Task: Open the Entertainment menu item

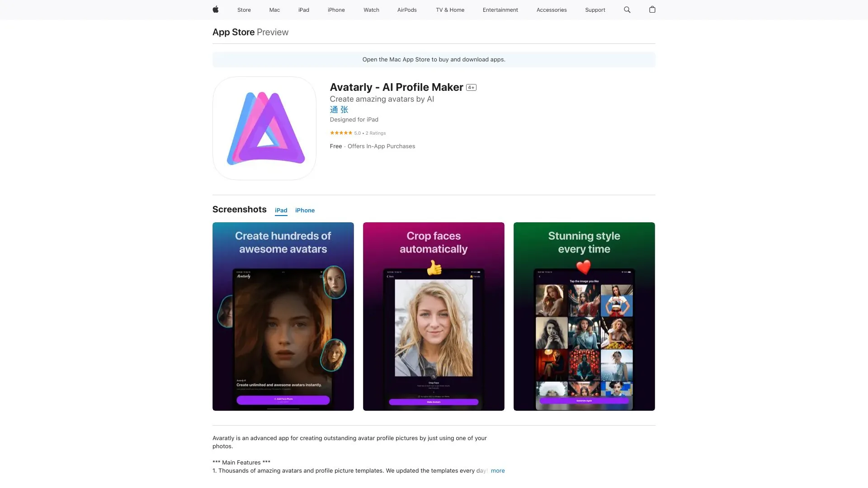Action: (500, 10)
